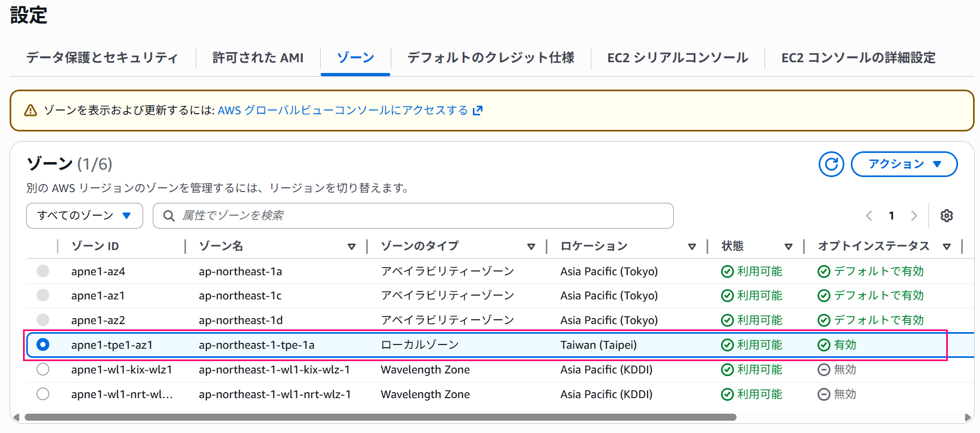The image size is (980, 433).
Task: Click ap-northeast-1a zone name cell
Action: coord(240,271)
